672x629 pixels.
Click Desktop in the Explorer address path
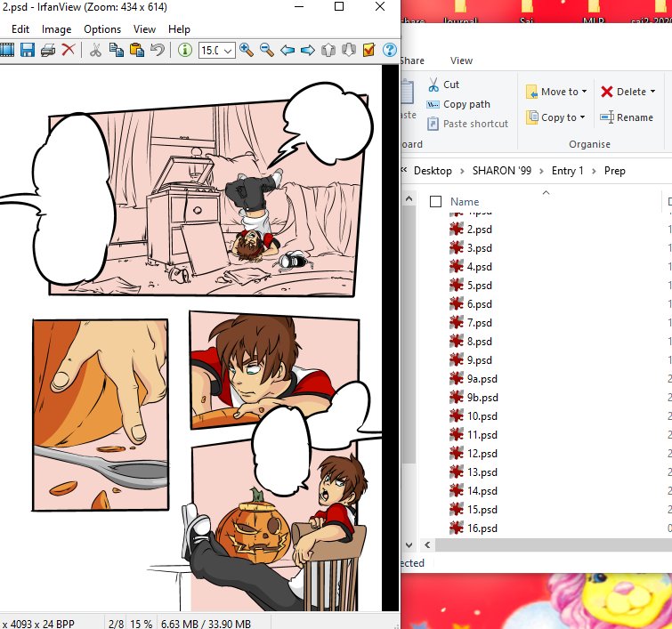tap(433, 171)
